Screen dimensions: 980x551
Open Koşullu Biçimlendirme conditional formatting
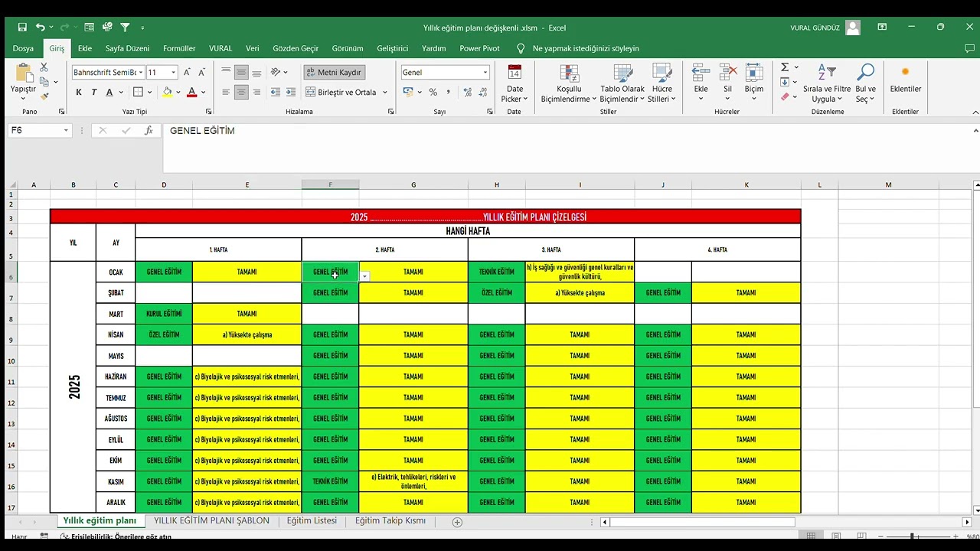tap(569, 83)
